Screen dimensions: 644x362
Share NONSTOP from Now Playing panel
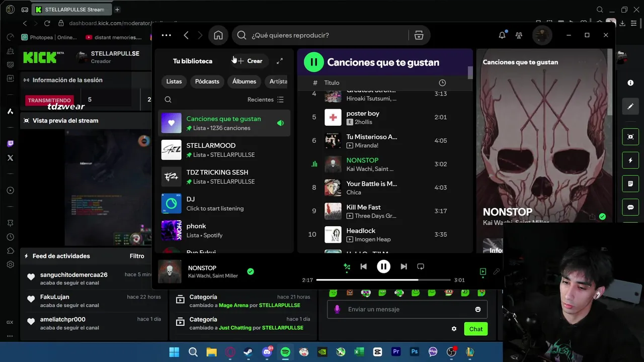tap(592, 216)
